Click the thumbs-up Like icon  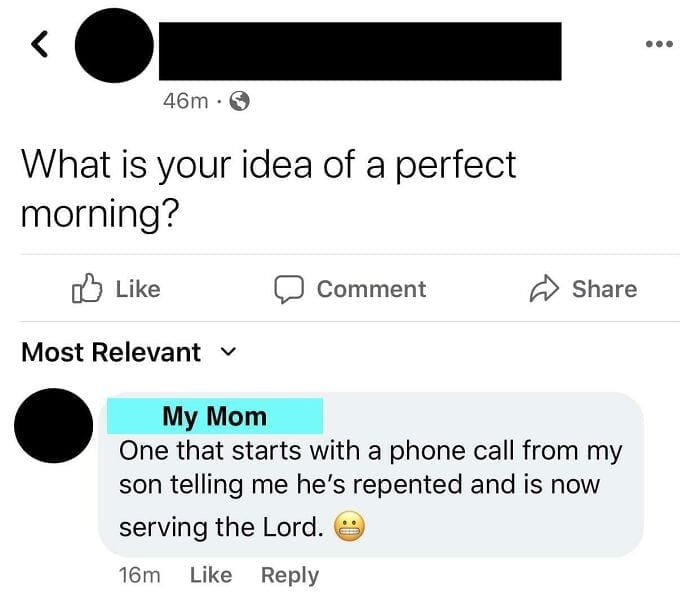click(x=87, y=288)
